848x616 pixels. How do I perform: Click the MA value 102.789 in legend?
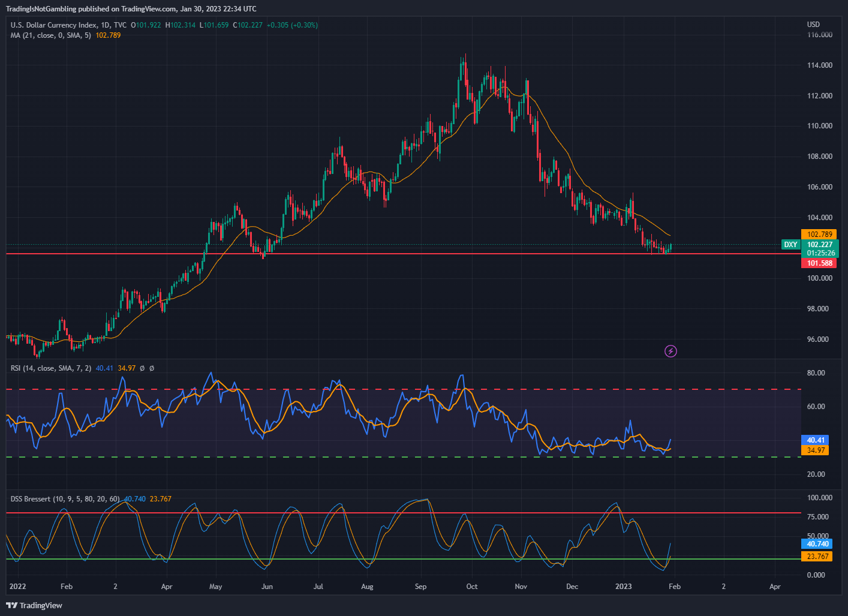[108, 35]
